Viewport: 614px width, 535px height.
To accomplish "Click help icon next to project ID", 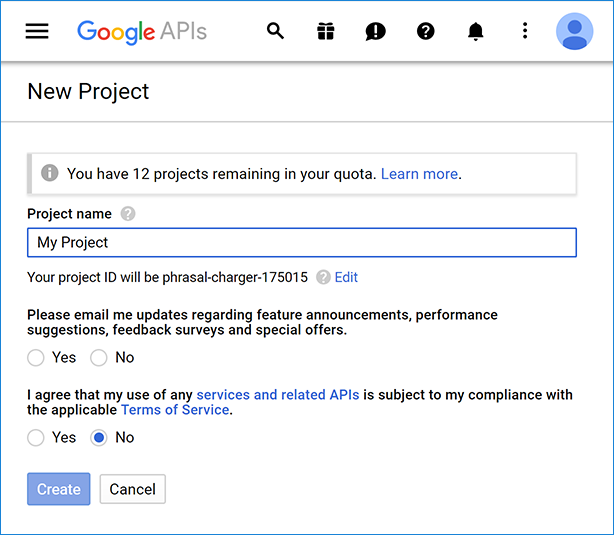I will pos(323,277).
